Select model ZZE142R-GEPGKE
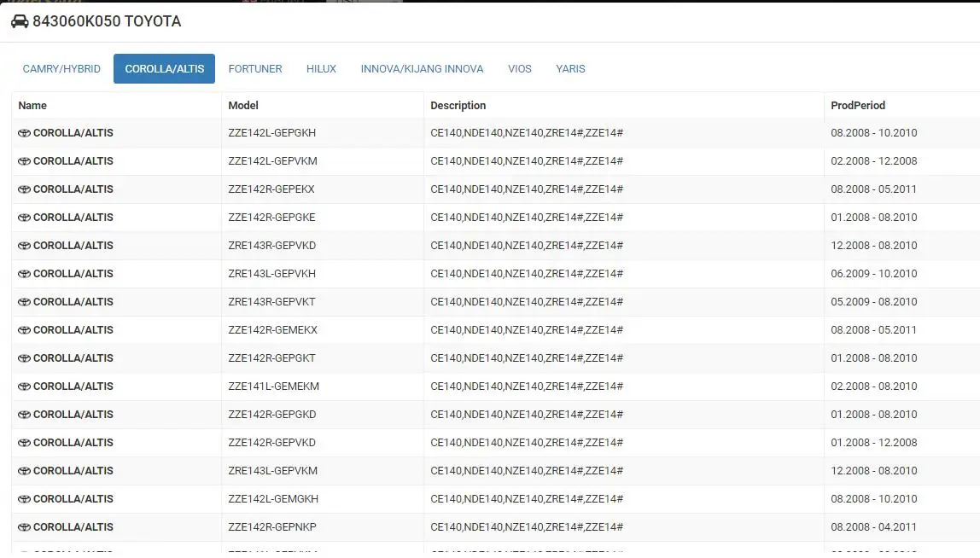The width and height of the screenshot is (980, 558). tap(271, 218)
